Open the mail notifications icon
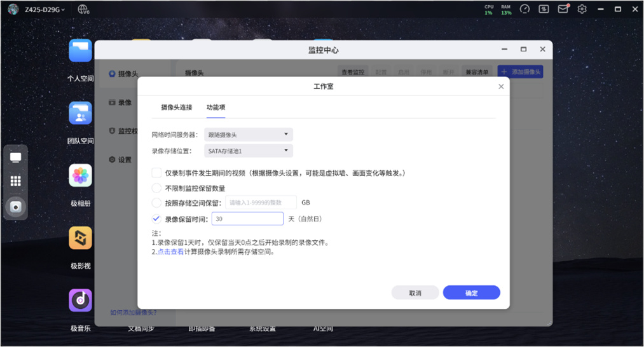The height and width of the screenshot is (347, 644). (563, 9)
